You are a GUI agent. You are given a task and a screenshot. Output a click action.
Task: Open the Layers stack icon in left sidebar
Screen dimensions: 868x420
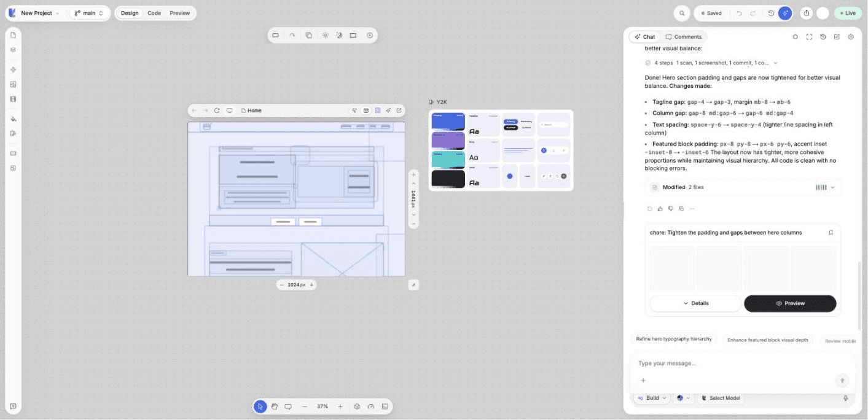pyautogui.click(x=13, y=50)
